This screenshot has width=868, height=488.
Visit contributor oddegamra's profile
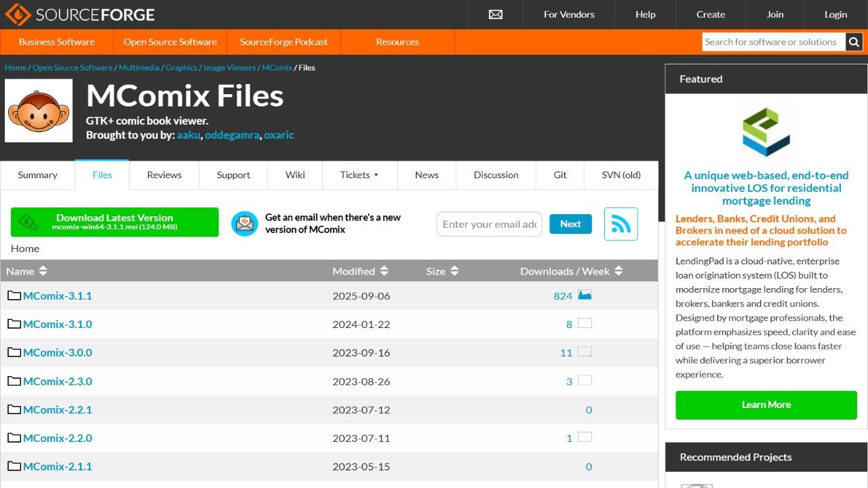(x=232, y=135)
